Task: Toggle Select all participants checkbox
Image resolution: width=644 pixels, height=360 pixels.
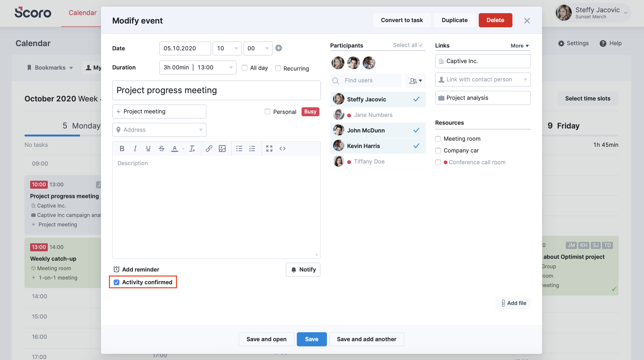Action: click(x=421, y=45)
